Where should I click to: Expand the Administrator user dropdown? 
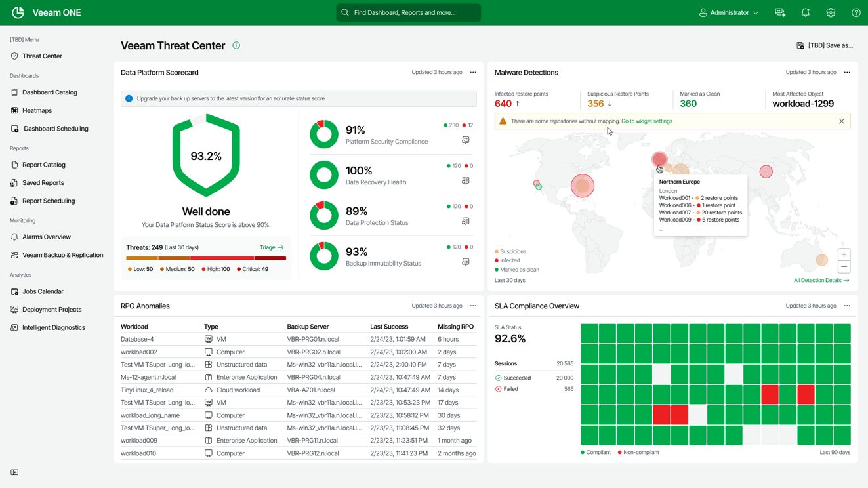pos(728,12)
